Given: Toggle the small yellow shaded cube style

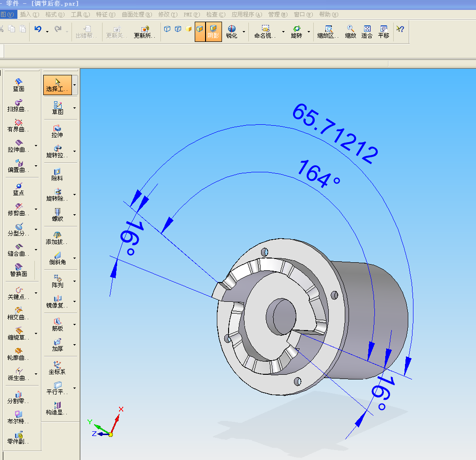Looking at the screenshot, I should (189, 29).
